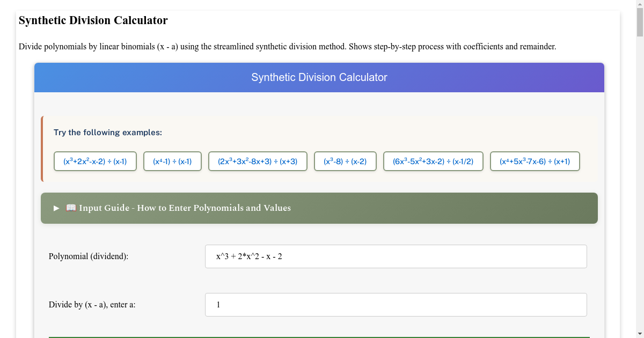The height and width of the screenshot is (338, 644).
Task: Try example (2x³+3x²-8x+3) ÷ (x+3)
Action: 258,161
